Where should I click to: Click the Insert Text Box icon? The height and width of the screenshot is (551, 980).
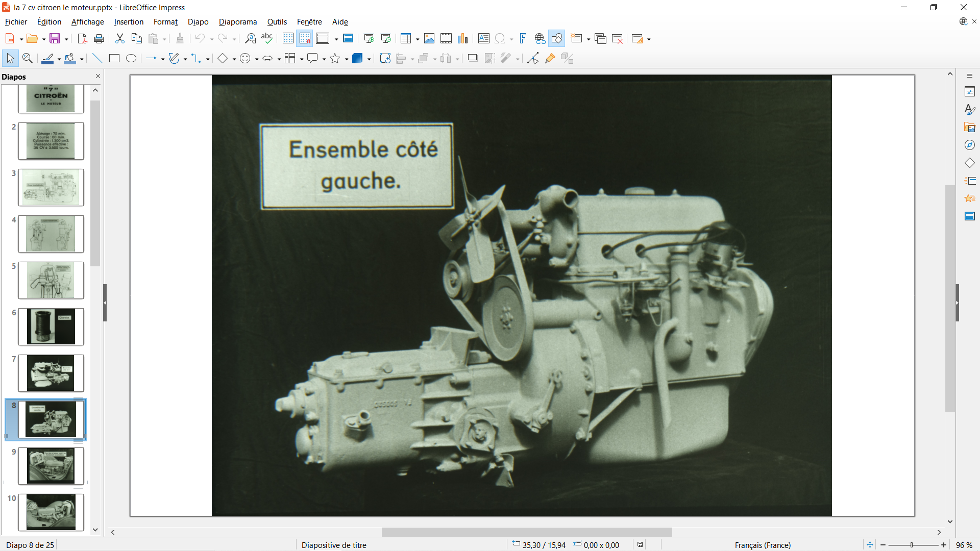coord(484,39)
